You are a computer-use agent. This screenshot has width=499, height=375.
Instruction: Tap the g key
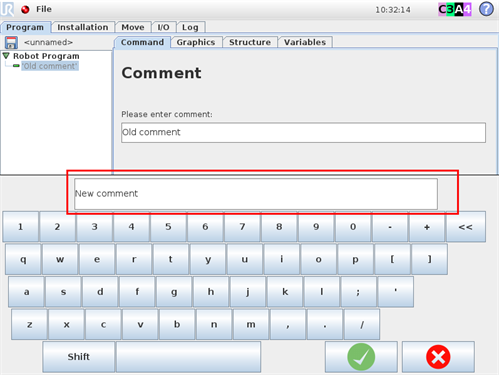click(174, 292)
